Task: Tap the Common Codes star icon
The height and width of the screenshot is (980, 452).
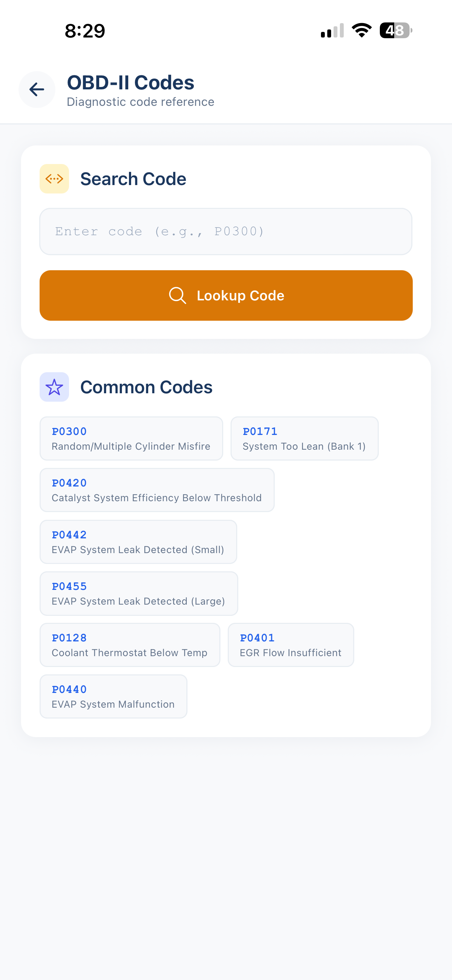Action: (x=54, y=387)
